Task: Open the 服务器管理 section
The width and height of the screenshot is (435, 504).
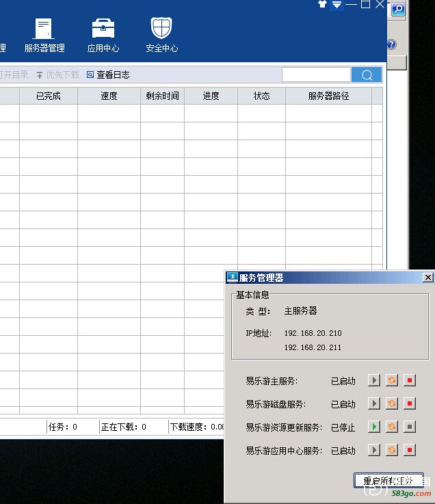Action: click(44, 36)
